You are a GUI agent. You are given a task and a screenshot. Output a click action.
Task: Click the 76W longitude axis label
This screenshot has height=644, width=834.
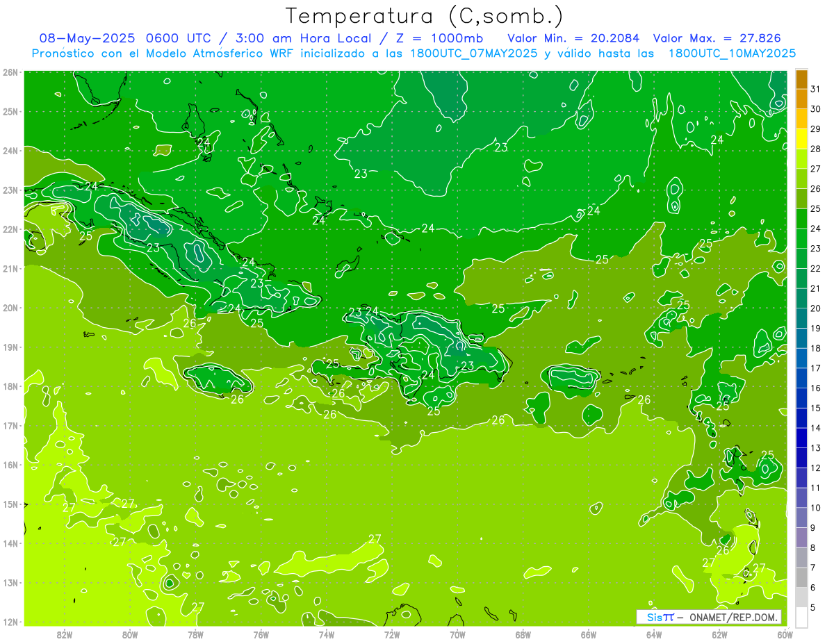(x=261, y=634)
